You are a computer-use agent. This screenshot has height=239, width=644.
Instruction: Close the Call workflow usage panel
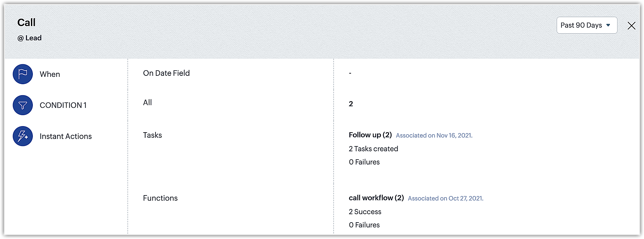click(631, 26)
